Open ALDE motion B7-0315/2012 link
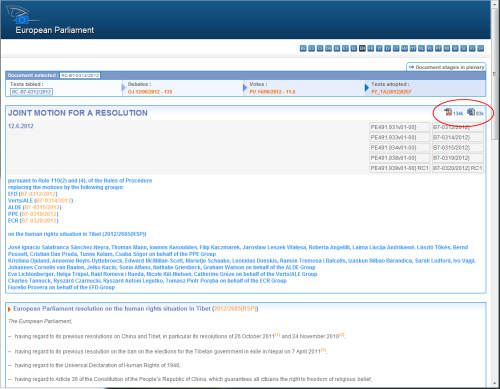The image size is (500, 389). point(42,207)
